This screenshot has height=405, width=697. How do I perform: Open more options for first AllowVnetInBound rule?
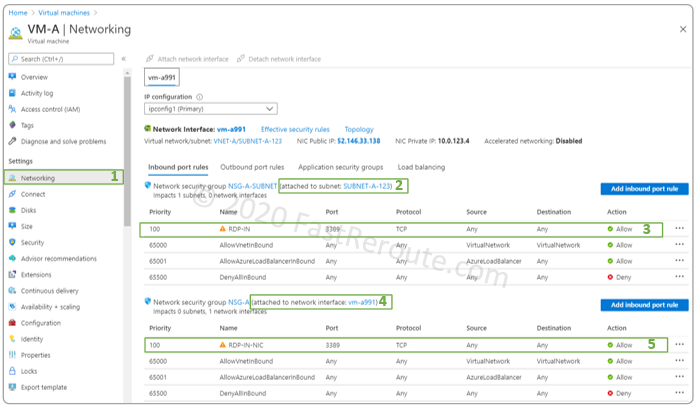point(679,245)
